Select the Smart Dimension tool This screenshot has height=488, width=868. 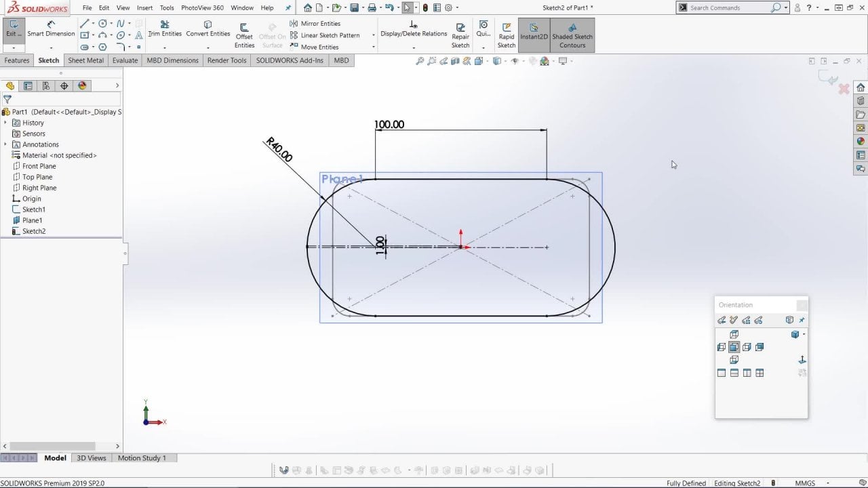point(51,28)
